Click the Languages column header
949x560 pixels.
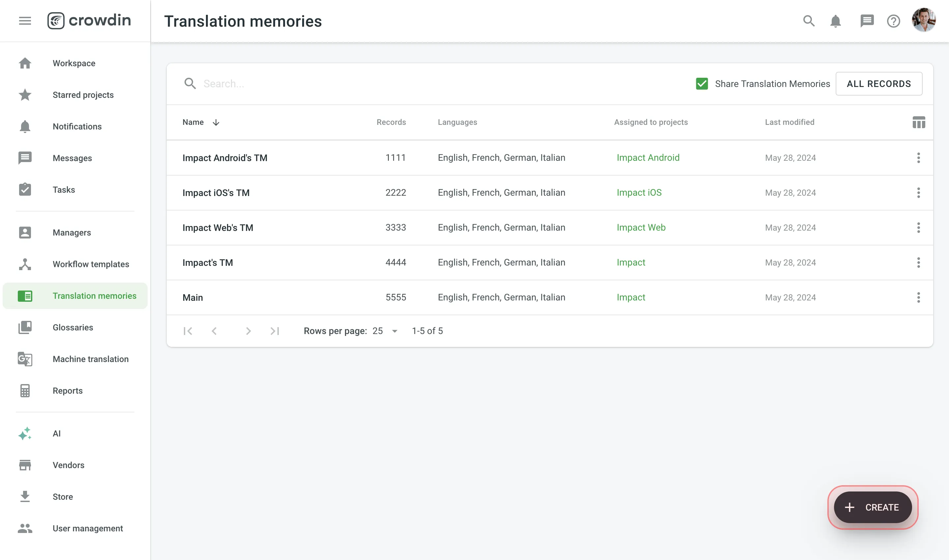pos(457,122)
